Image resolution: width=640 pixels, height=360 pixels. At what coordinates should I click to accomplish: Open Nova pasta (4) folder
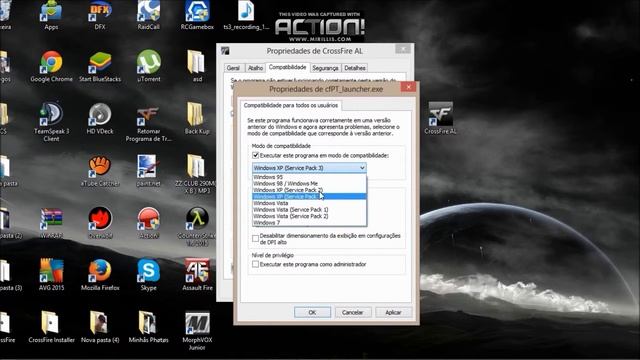tap(100, 327)
